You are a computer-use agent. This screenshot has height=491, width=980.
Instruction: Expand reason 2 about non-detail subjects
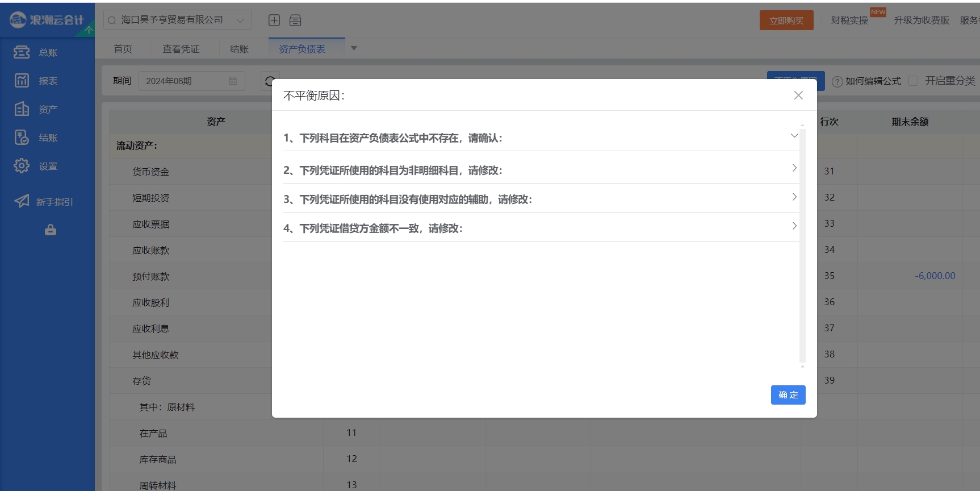pyautogui.click(x=794, y=168)
